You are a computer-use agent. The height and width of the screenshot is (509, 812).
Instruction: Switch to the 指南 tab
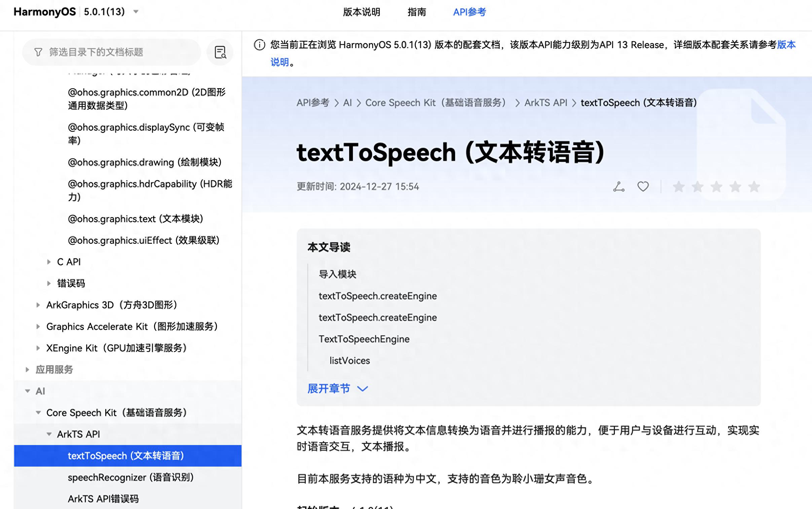coord(416,12)
